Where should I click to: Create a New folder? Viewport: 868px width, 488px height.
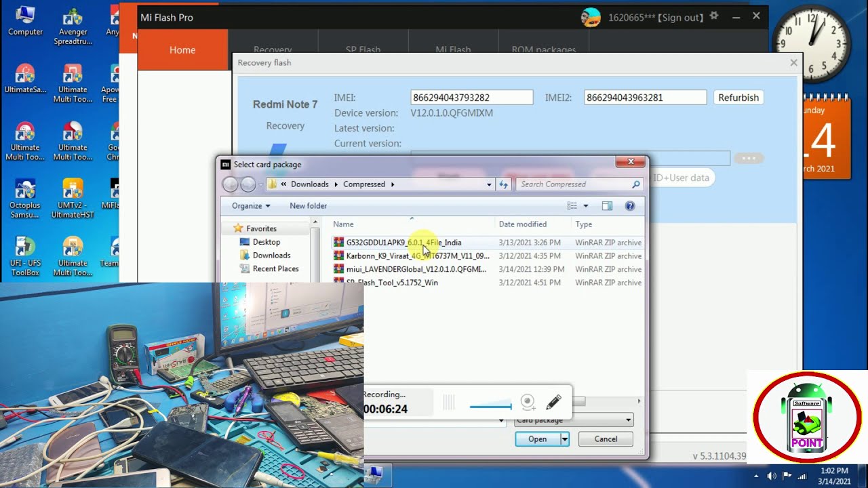(308, 206)
